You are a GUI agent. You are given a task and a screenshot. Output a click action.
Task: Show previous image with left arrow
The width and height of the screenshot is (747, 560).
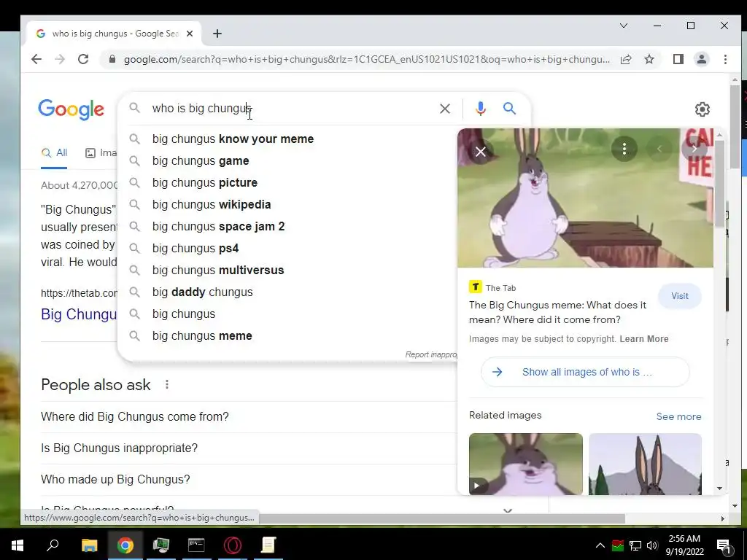(x=659, y=149)
